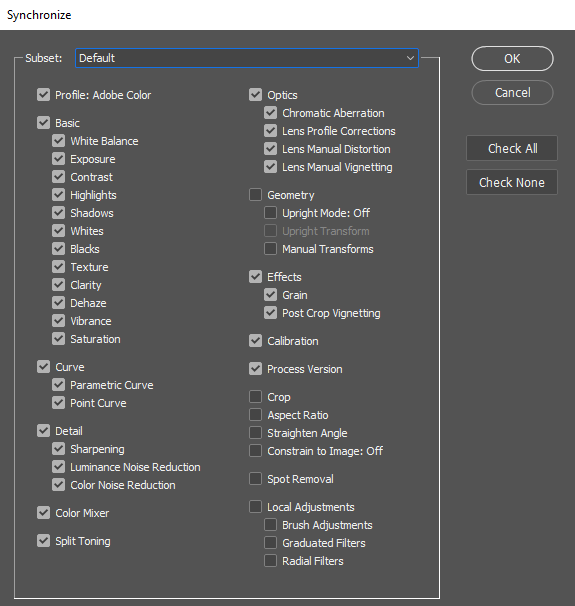
Task: Disable the Exposure setting checkbox
Action: 58,159
